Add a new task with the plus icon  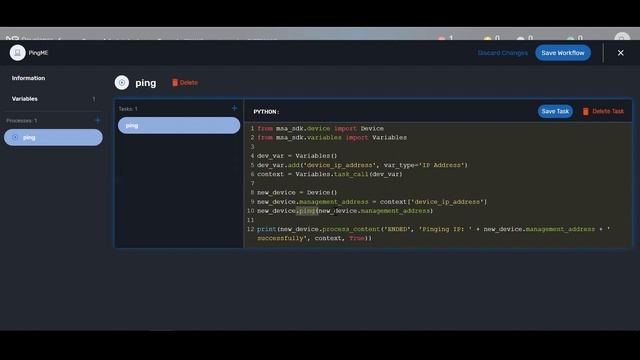pos(234,108)
